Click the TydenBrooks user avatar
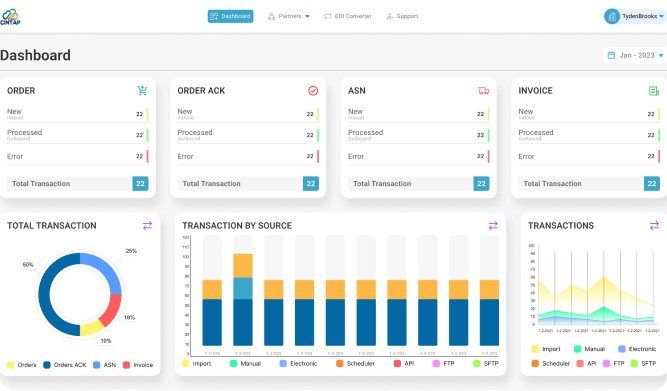Viewport: 667px width, 391px height. click(x=612, y=16)
